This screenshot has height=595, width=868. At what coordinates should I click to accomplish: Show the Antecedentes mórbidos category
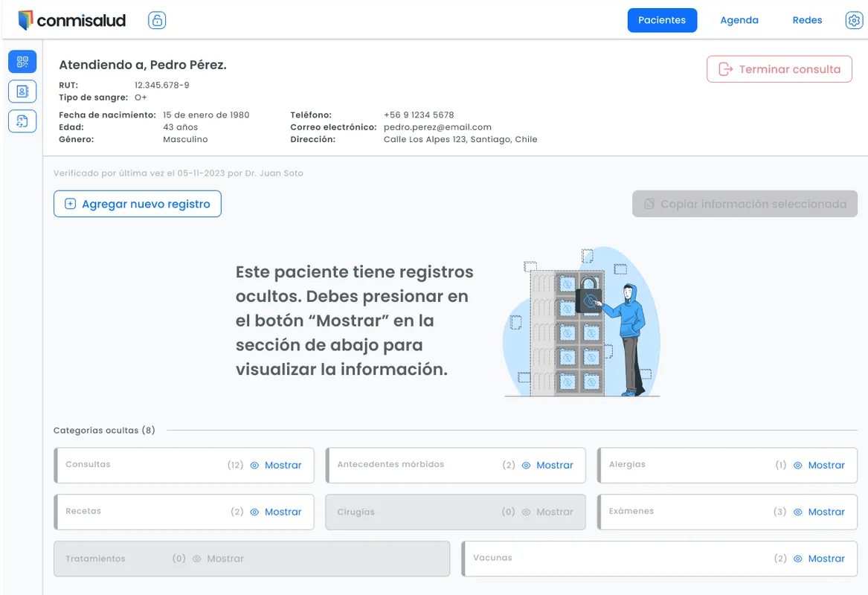point(547,466)
